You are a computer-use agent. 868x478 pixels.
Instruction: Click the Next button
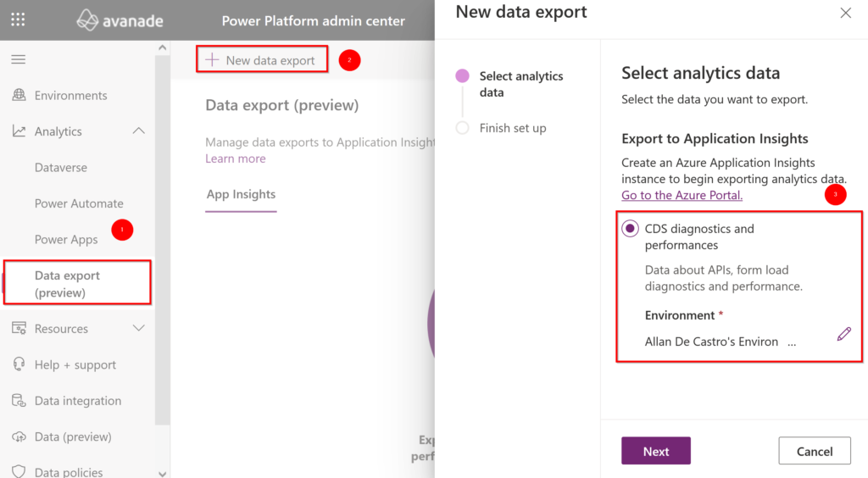click(x=656, y=451)
